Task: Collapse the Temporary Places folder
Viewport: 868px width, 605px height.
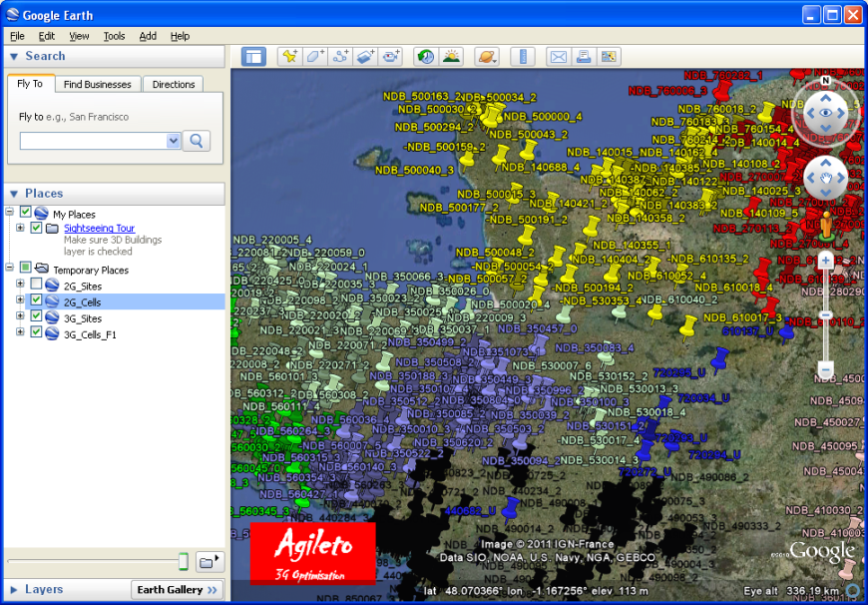Action: (x=9, y=269)
